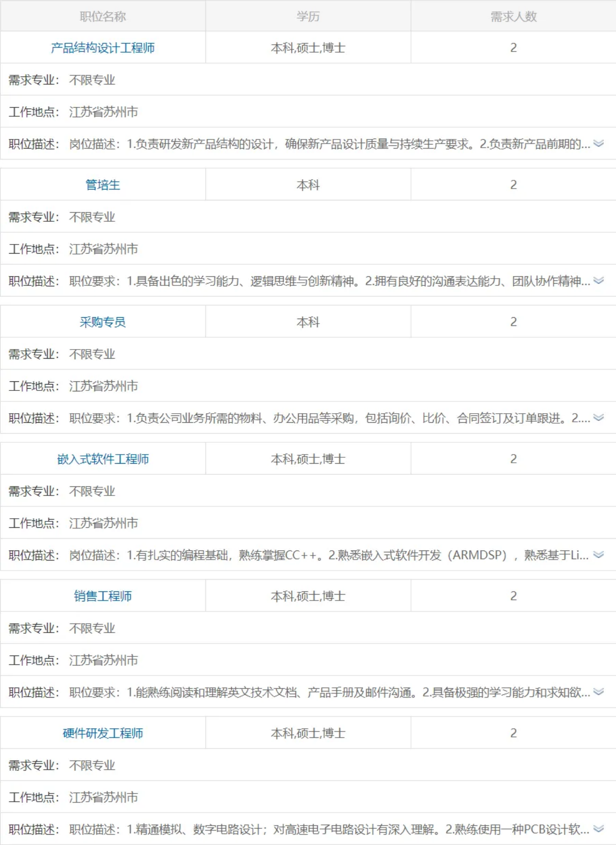Click the 销售工程师 description about 英文技术文档

tap(329, 693)
